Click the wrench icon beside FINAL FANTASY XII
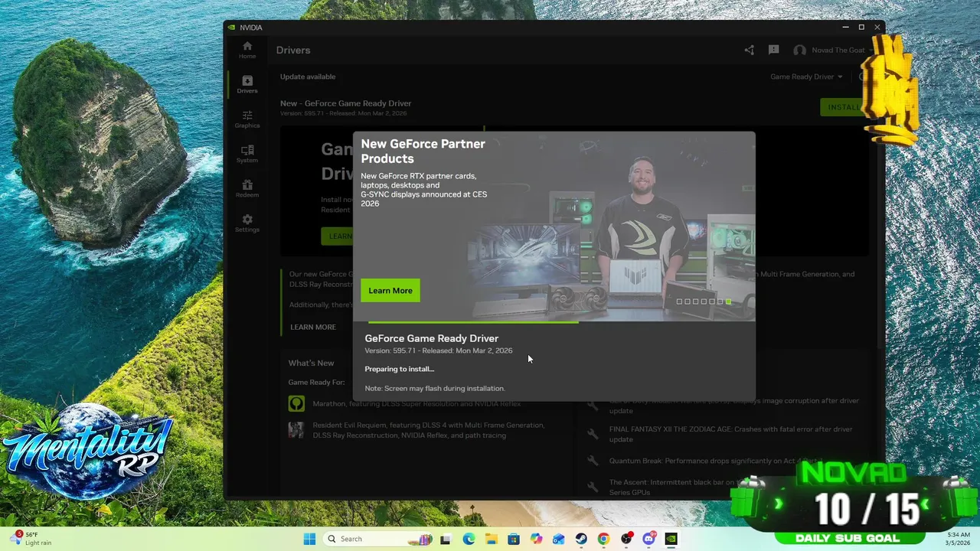This screenshot has height=551, width=980. pos(592,434)
